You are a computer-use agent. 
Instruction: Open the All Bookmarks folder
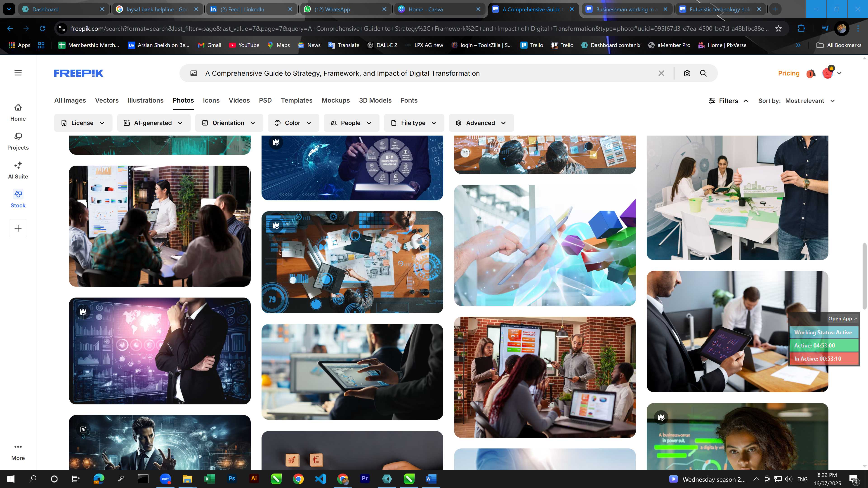point(839,45)
